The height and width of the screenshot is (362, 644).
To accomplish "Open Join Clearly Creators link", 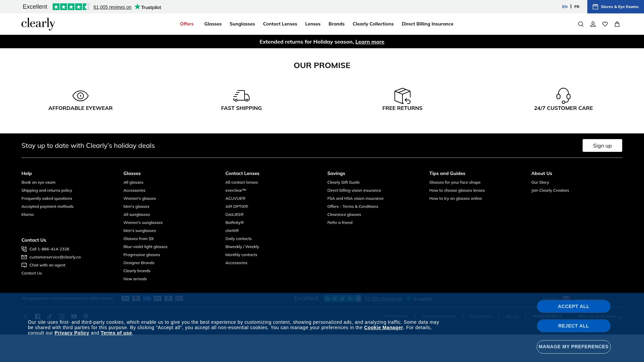I will tap(550, 190).
